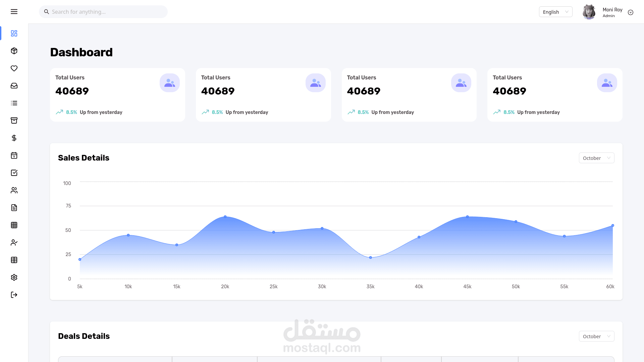Screen dimensions: 644x362
Task: Expand the October dropdown in Sales Details
Action: 596,158
